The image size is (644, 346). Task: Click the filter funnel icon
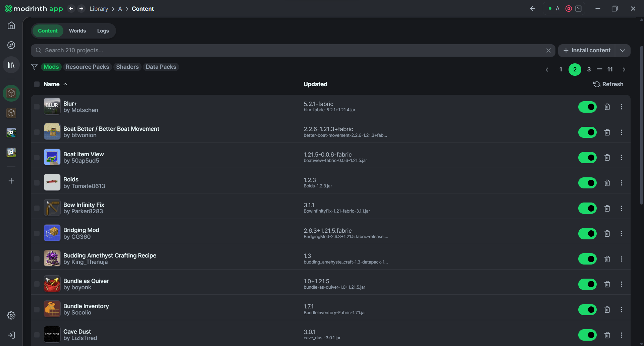coord(34,67)
